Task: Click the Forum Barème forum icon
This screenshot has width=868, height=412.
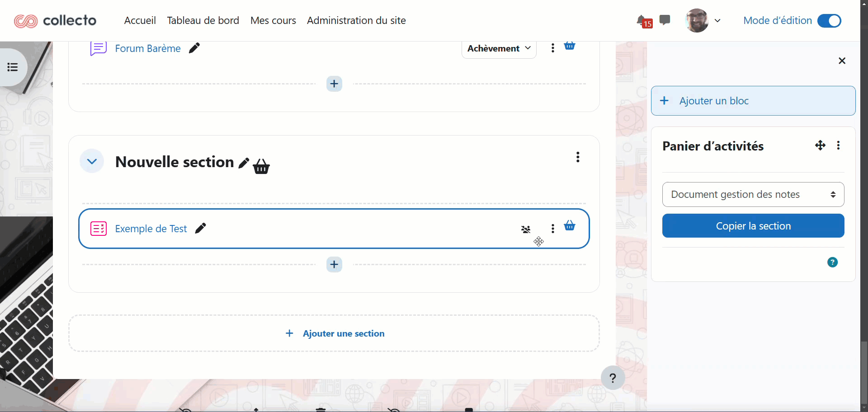Action: (99, 48)
